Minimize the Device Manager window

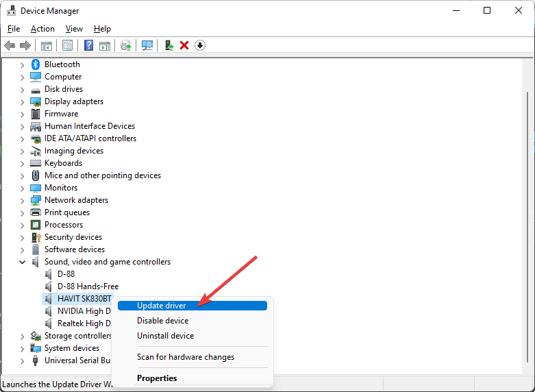(456, 10)
